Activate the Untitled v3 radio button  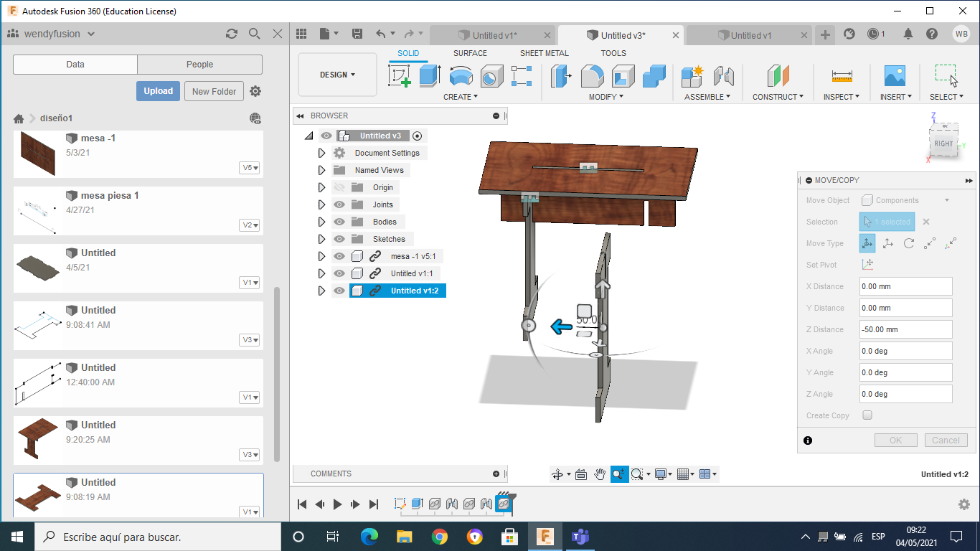point(418,136)
